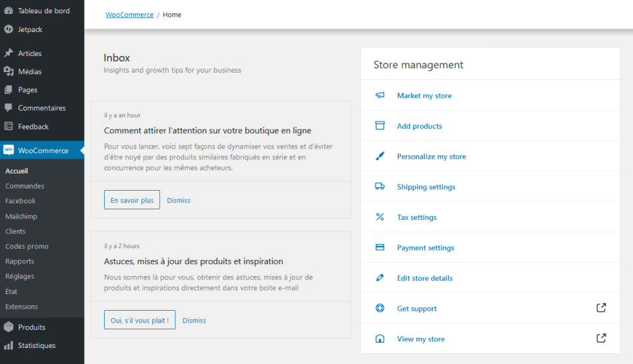
Task: Open the Produits sidebar menu
Action: point(31,327)
